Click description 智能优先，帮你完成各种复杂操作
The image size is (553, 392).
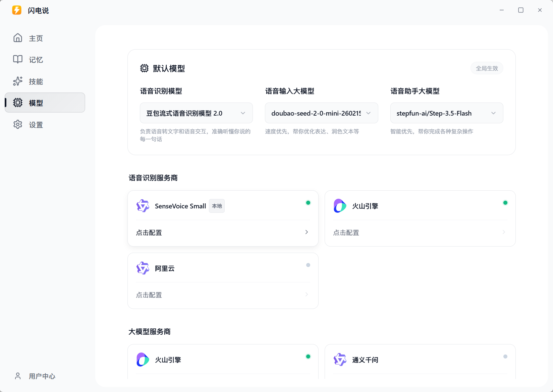432,131
